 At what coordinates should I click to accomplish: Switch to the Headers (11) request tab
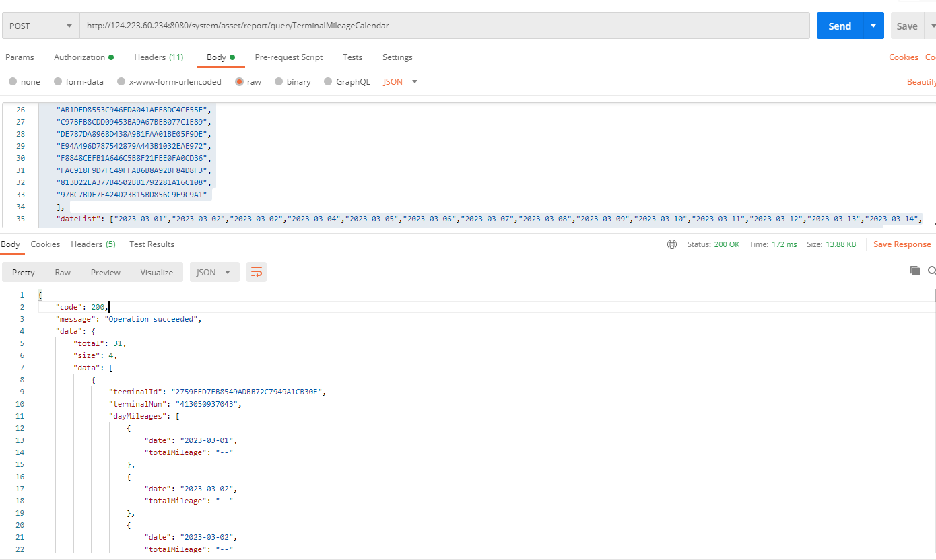pos(158,57)
